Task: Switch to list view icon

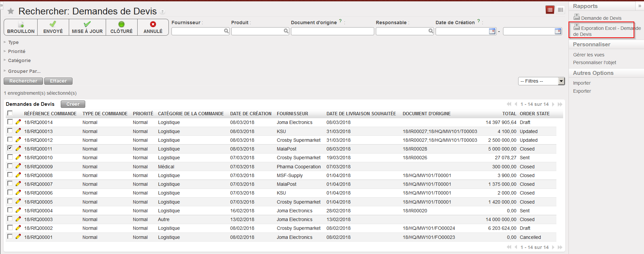Action: coord(550,10)
